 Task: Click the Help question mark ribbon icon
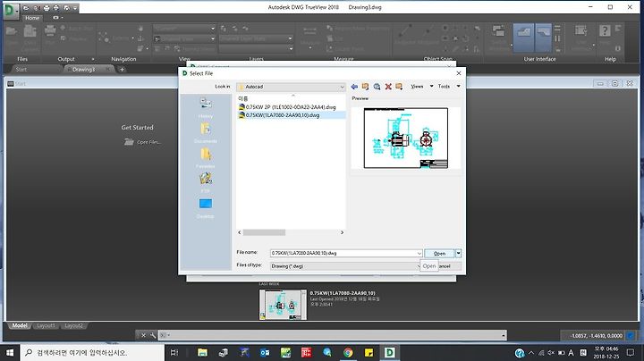(605, 30)
